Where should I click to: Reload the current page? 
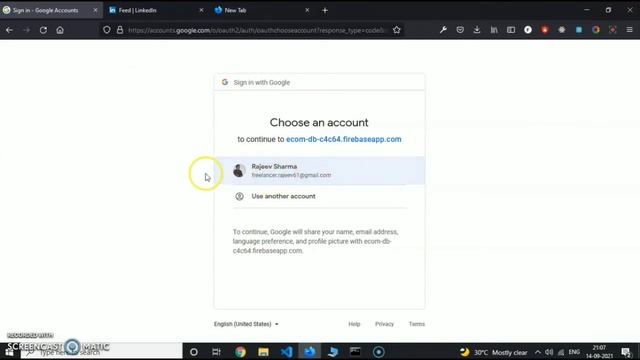(x=43, y=30)
